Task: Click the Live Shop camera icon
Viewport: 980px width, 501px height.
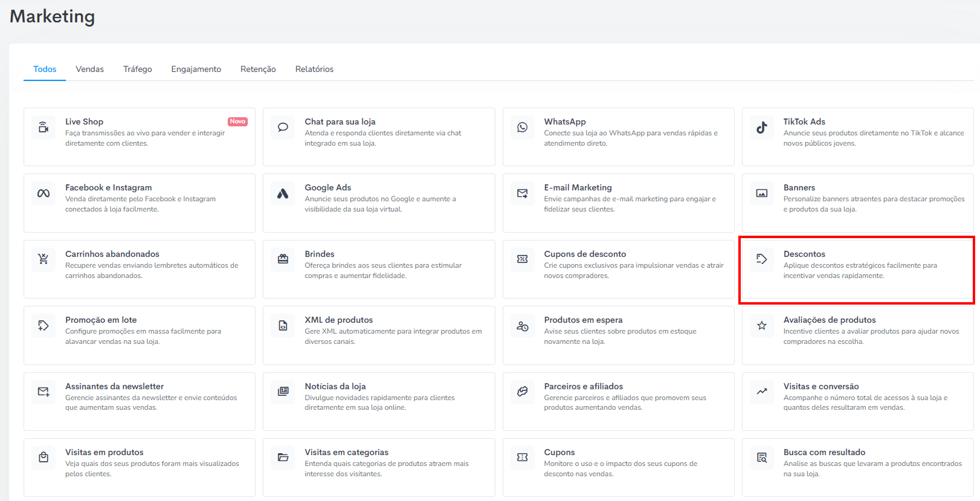Action: pos(44,128)
